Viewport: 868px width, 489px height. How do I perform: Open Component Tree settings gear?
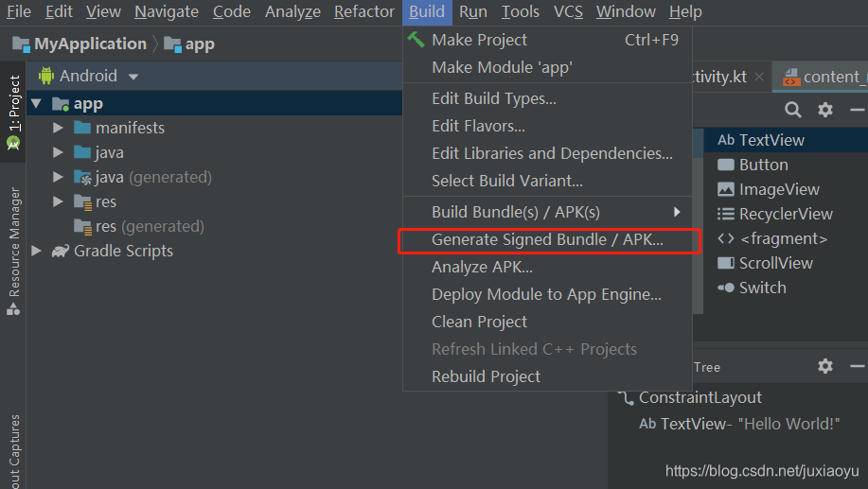pyautogui.click(x=824, y=366)
